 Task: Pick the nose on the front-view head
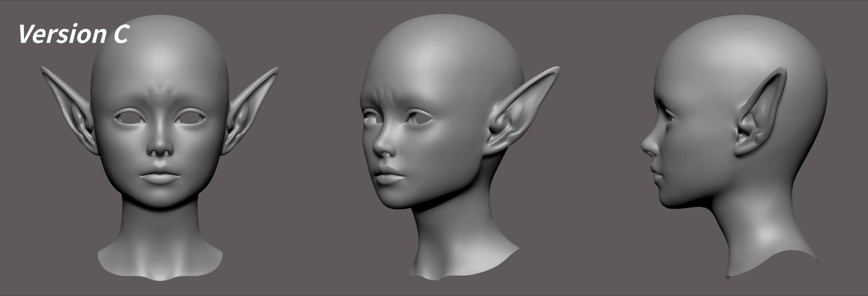pyautogui.click(x=160, y=147)
